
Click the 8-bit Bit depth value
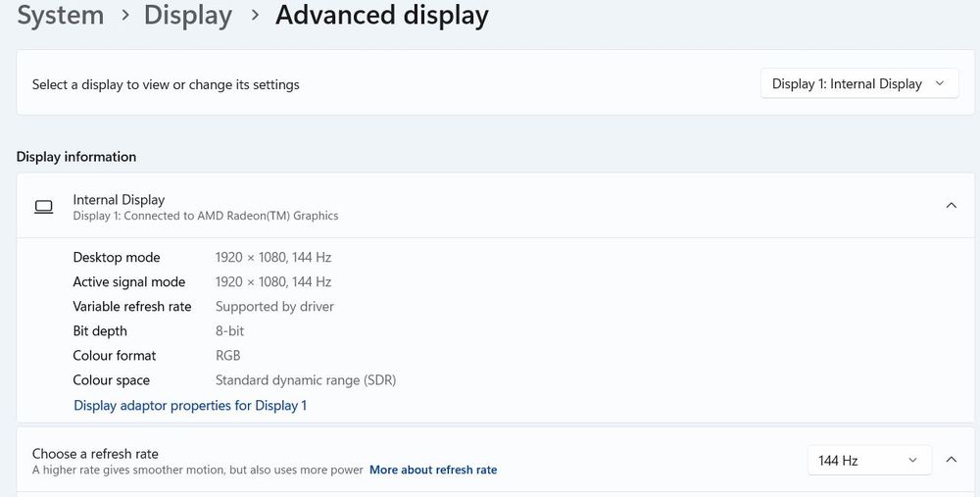pos(229,330)
